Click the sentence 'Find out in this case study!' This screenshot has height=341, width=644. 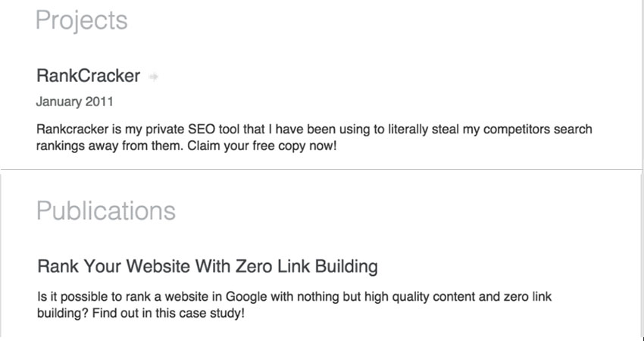pyautogui.click(x=168, y=314)
